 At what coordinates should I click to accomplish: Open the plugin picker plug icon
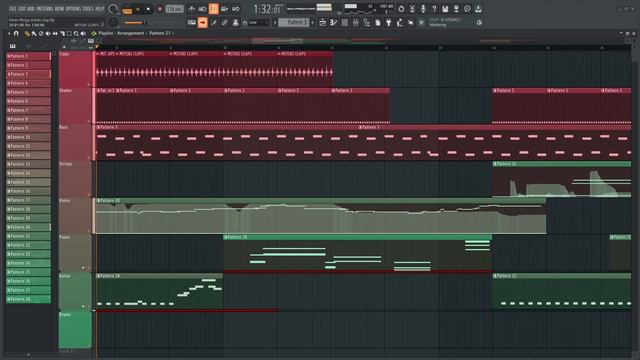tap(389, 22)
